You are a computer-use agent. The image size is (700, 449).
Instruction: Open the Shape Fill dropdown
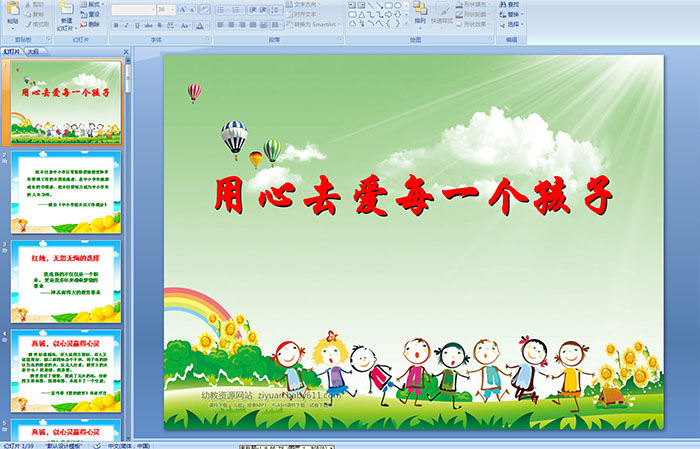[x=472, y=4]
